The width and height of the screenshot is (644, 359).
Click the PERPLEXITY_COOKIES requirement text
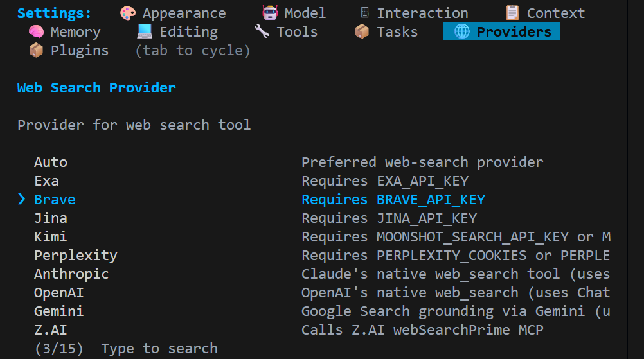(x=456, y=256)
